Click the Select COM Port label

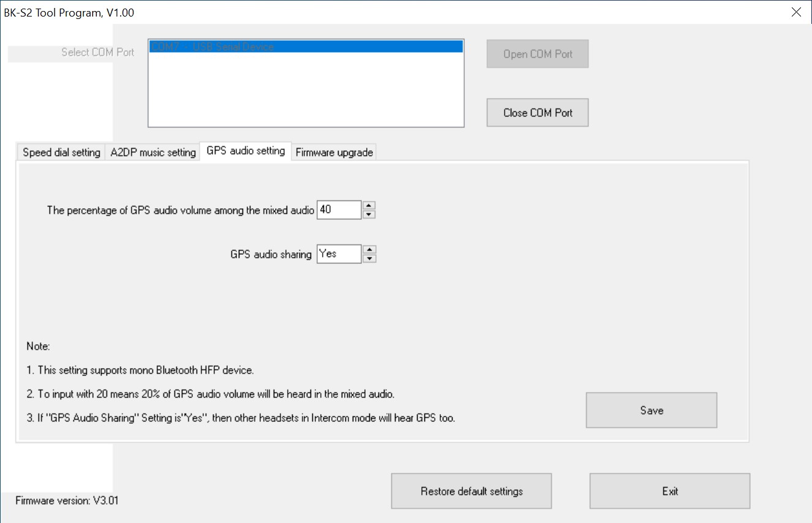pos(97,53)
